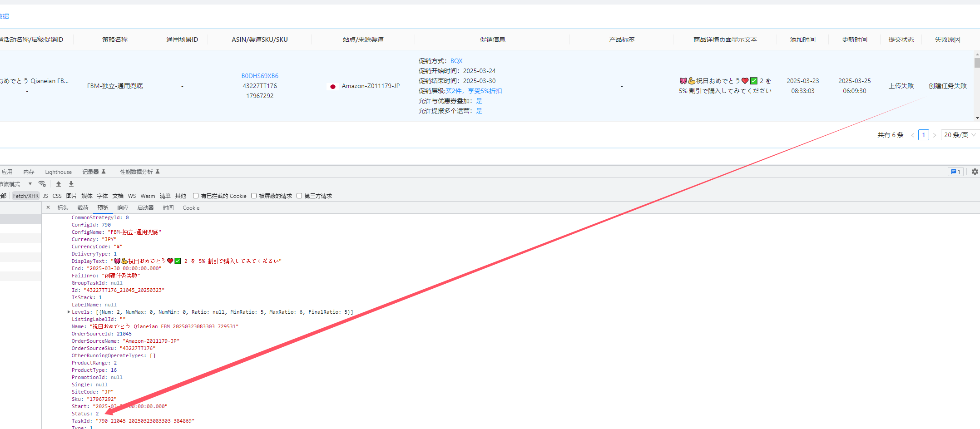Click the BQX promotion method link

tap(456, 61)
